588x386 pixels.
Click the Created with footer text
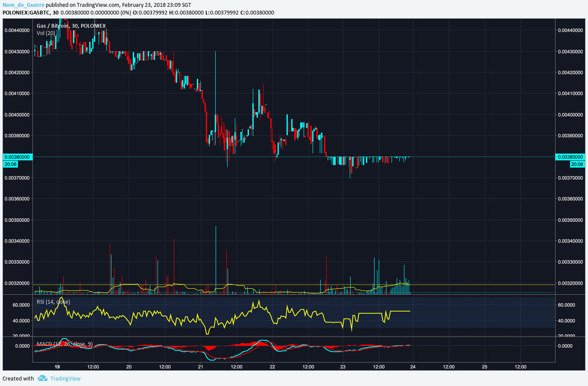coord(18,378)
